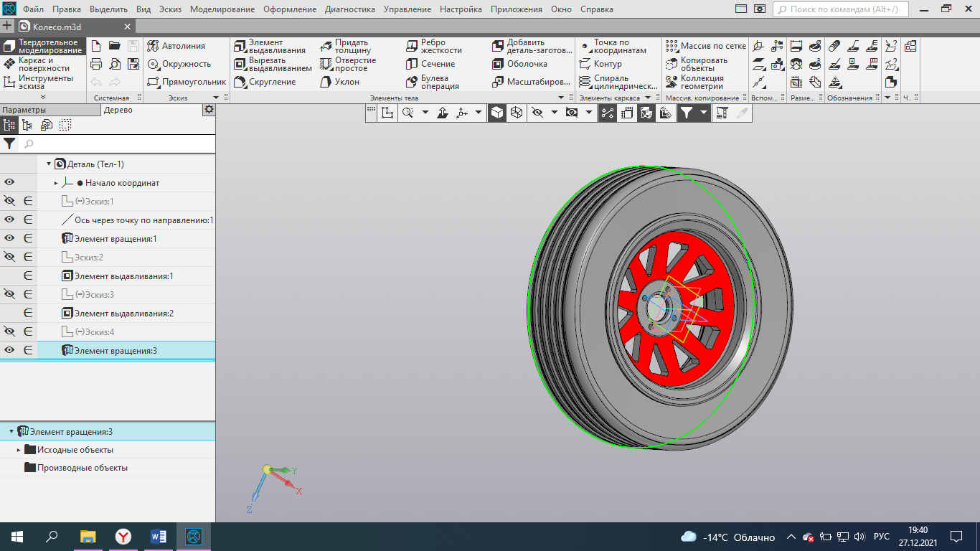This screenshot has width=980, height=551.
Task: Open the tree panel settings gear
Action: point(209,109)
